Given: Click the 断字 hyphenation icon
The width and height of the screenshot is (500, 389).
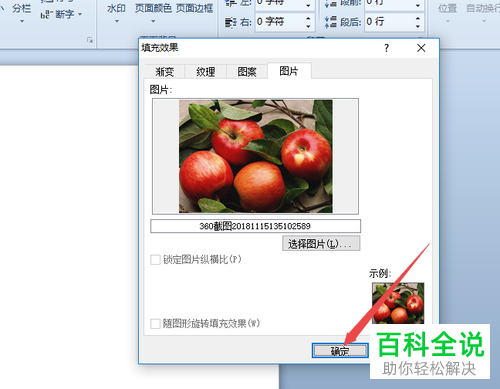Looking at the screenshot, I should [46, 14].
